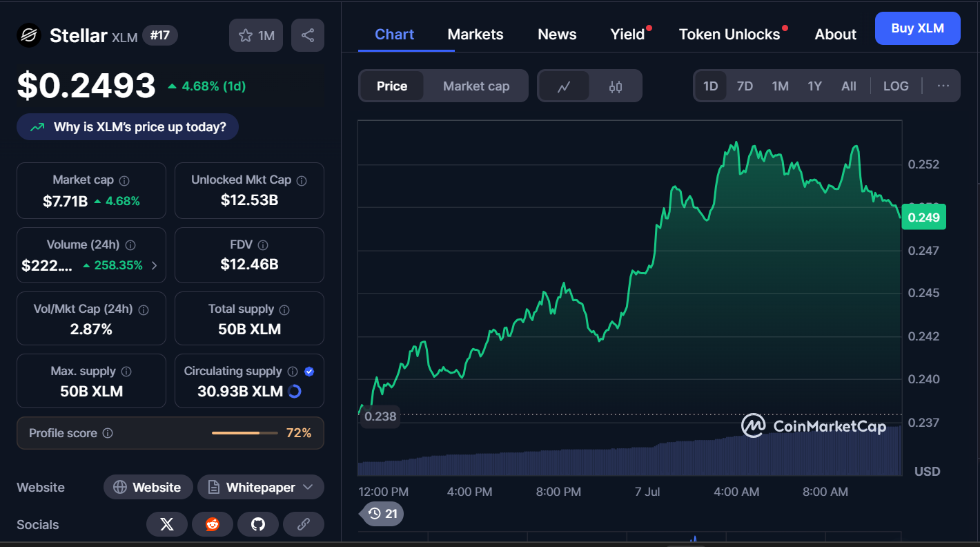Click the info icon beside Total supply
The image size is (980, 547).
[284, 309]
